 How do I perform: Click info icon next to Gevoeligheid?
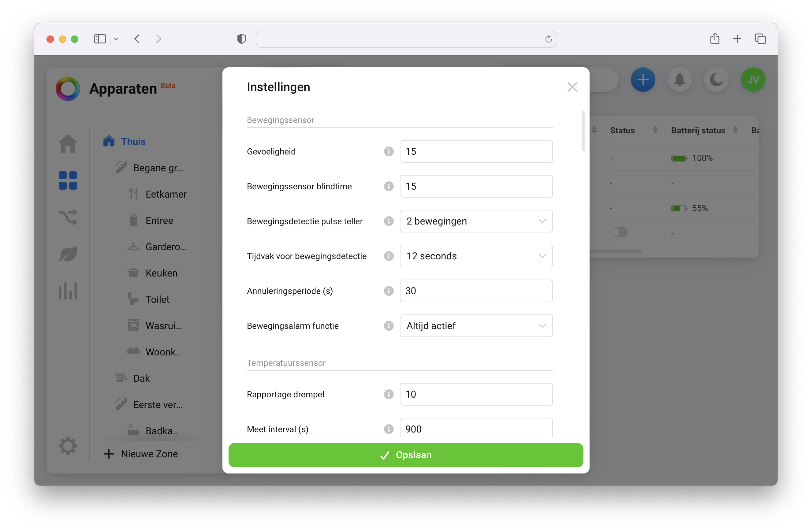[x=389, y=151]
